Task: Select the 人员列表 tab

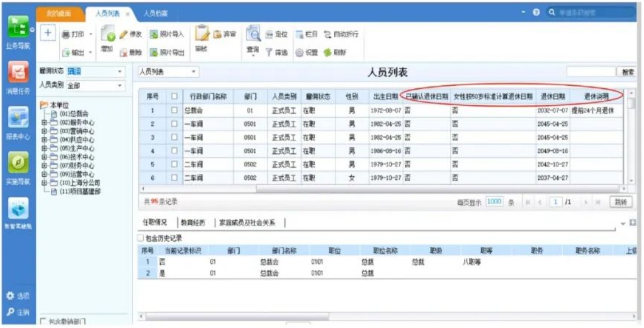Action: (x=108, y=14)
